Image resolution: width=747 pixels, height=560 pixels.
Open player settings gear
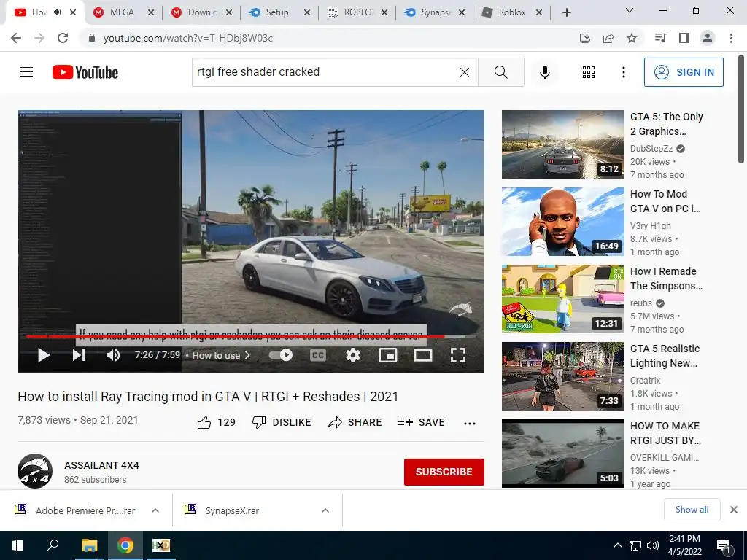click(x=353, y=355)
